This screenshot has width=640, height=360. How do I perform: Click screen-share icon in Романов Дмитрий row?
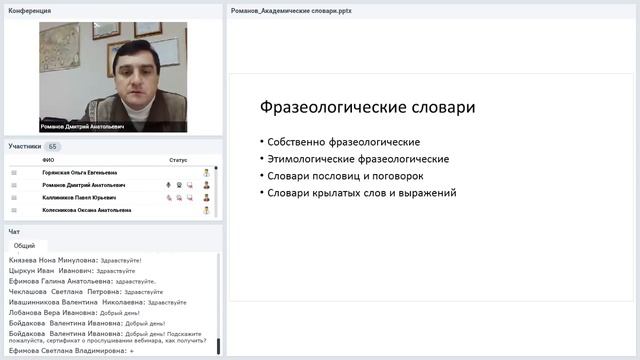point(190,185)
